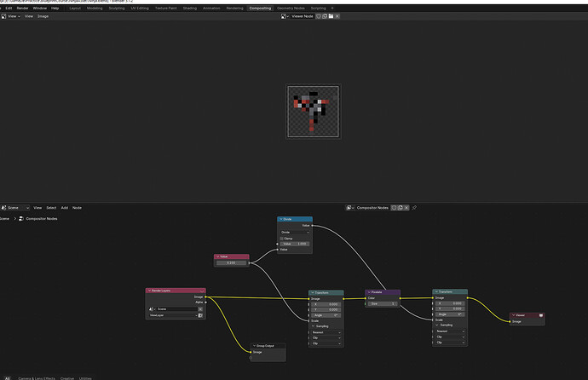Click the Scene breadcrumb in node editor
The width and height of the screenshot is (588, 380).
coord(4,218)
